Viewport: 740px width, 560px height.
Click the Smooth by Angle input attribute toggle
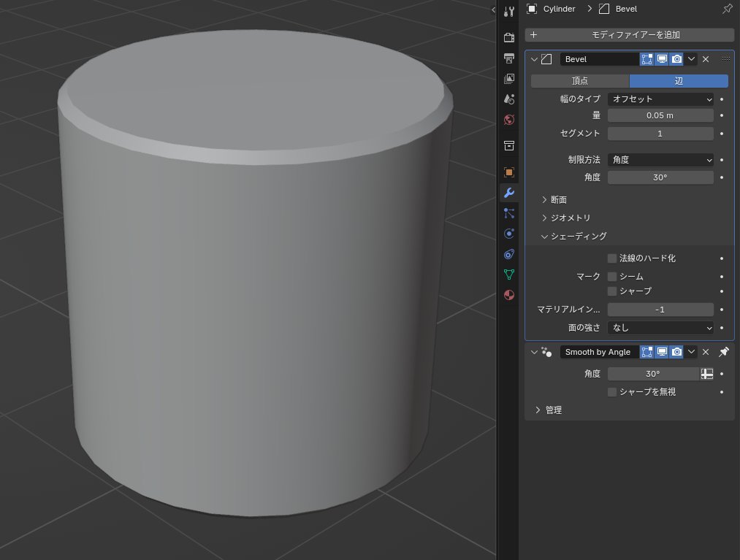707,374
